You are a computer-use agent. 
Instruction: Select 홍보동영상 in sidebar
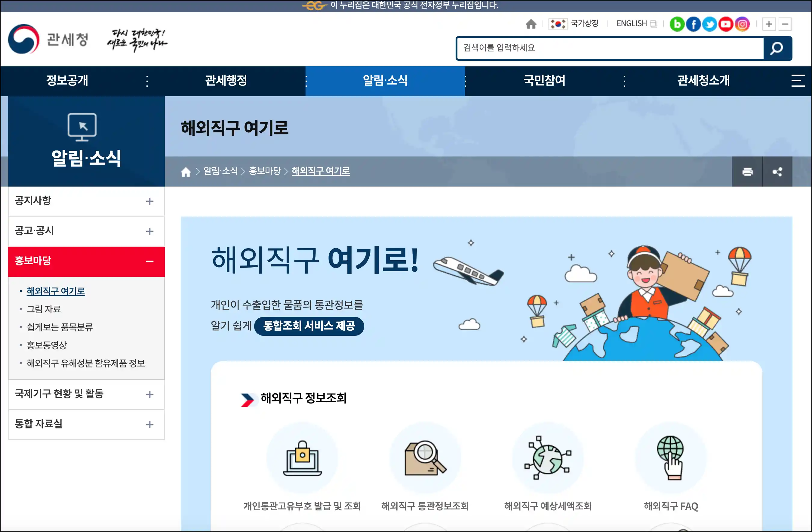click(x=47, y=345)
